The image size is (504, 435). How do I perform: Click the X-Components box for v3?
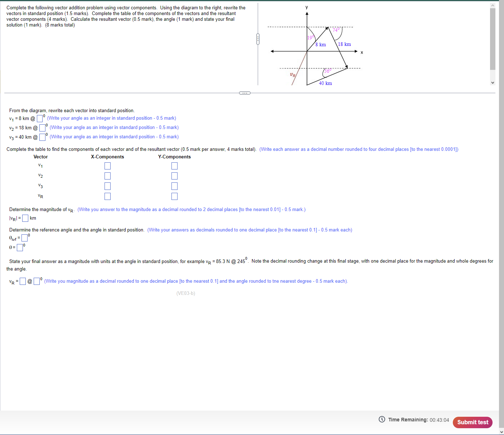pyautogui.click(x=107, y=186)
